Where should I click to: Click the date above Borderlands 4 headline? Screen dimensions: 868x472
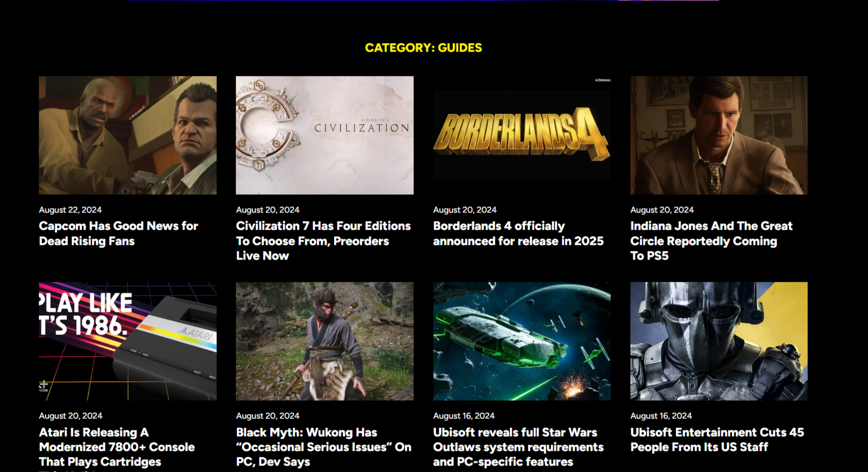(464, 210)
